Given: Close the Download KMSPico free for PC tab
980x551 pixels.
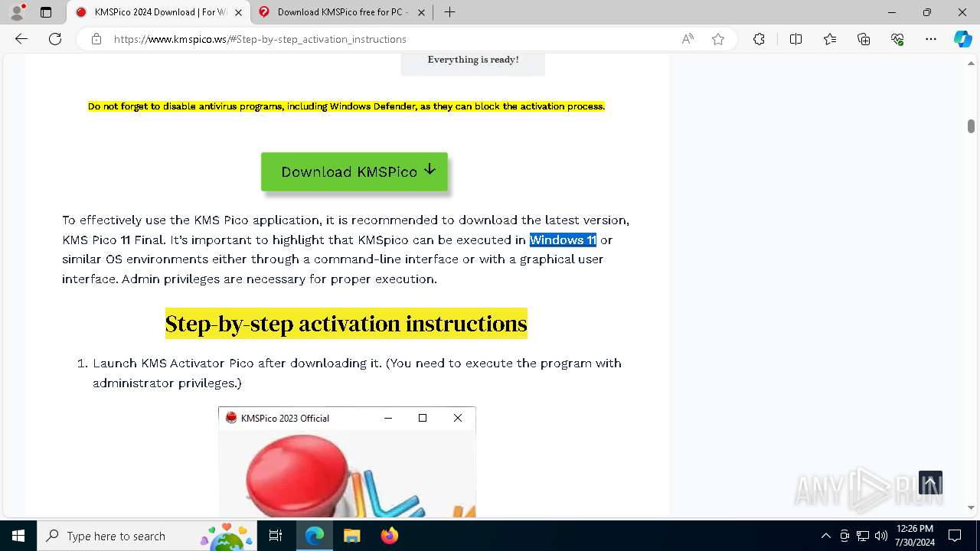Looking at the screenshot, I should [x=422, y=12].
